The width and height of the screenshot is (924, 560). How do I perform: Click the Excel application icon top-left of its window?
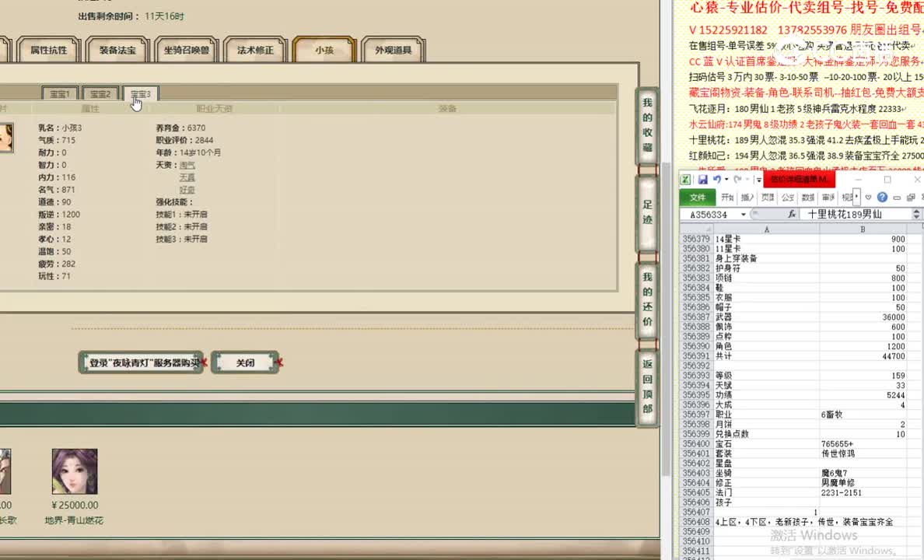click(x=688, y=179)
